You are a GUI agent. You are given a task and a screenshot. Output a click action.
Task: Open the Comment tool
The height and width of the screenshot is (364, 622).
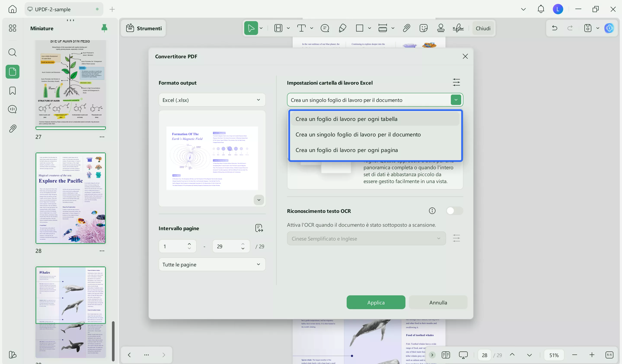click(325, 28)
